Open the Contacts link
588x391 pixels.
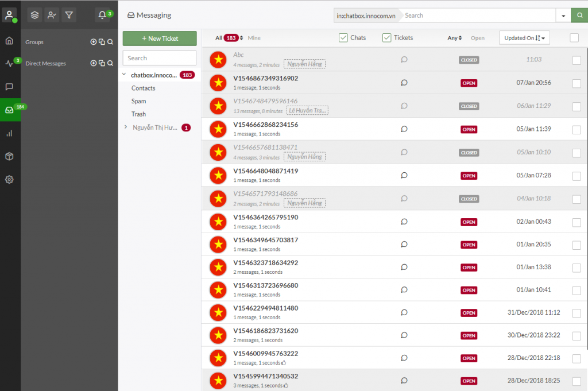tap(143, 88)
